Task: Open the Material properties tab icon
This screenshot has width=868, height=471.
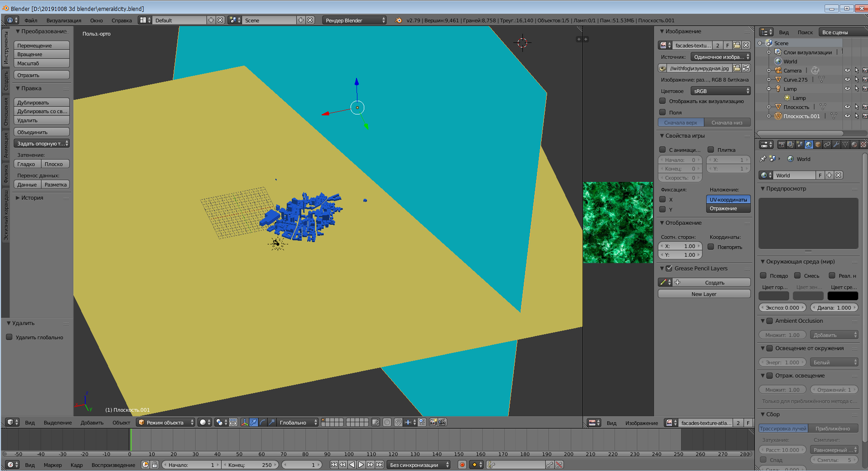Action: point(854,145)
